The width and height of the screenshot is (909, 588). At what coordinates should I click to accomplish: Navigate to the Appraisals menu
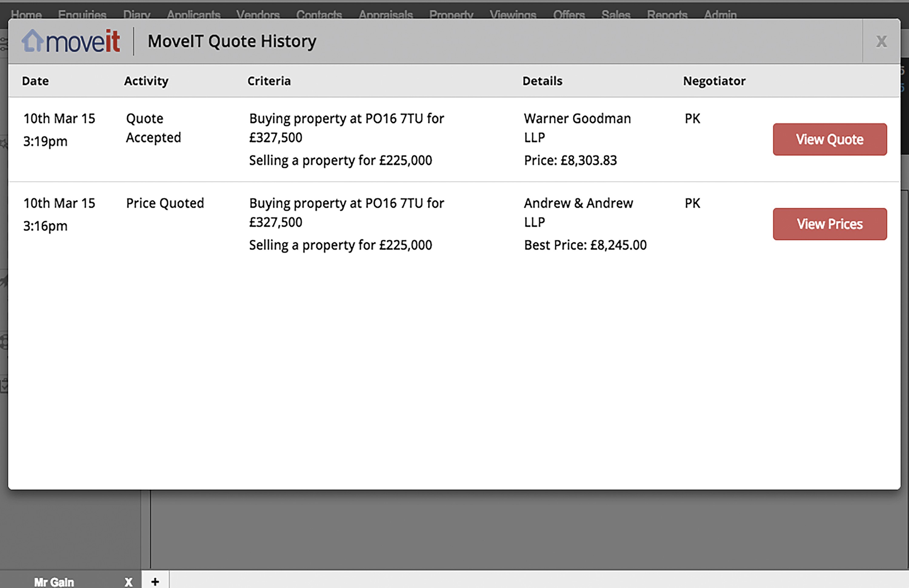(x=386, y=14)
